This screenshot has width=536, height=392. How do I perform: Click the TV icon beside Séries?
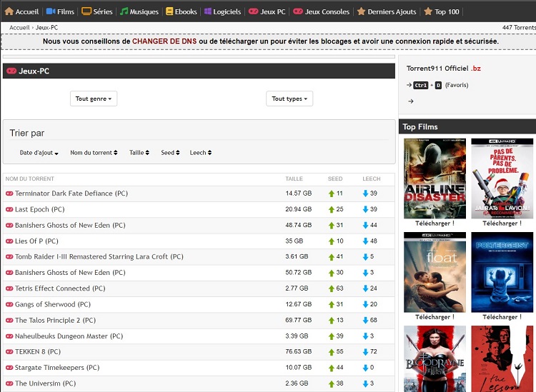coord(86,11)
